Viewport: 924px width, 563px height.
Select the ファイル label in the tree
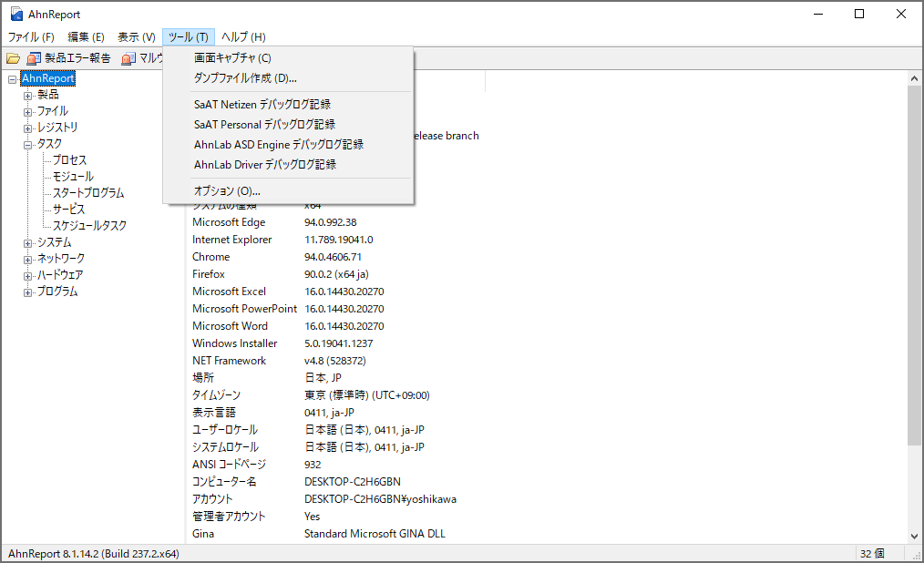(x=53, y=111)
